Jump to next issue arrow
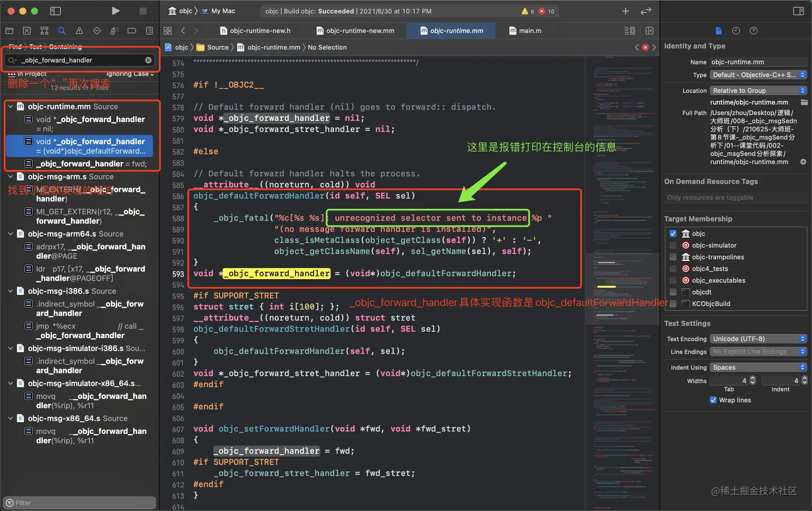 (x=654, y=47)
